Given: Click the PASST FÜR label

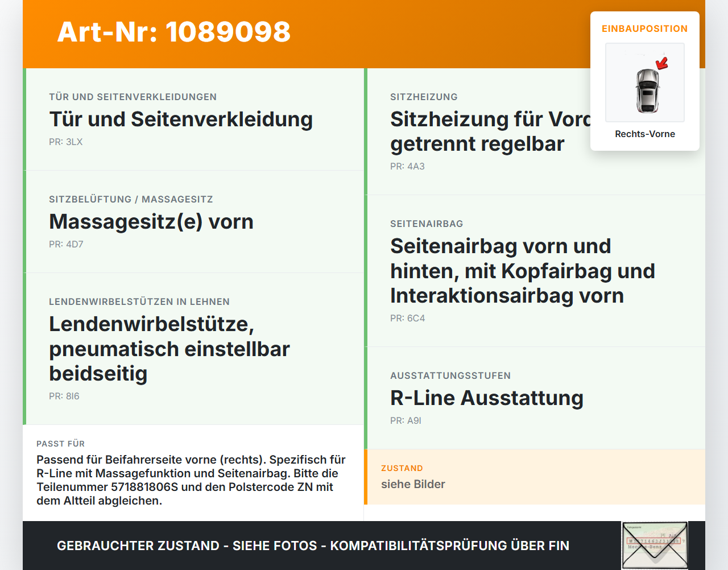Looking at the screenshot, I should click(x=61, y=444).
